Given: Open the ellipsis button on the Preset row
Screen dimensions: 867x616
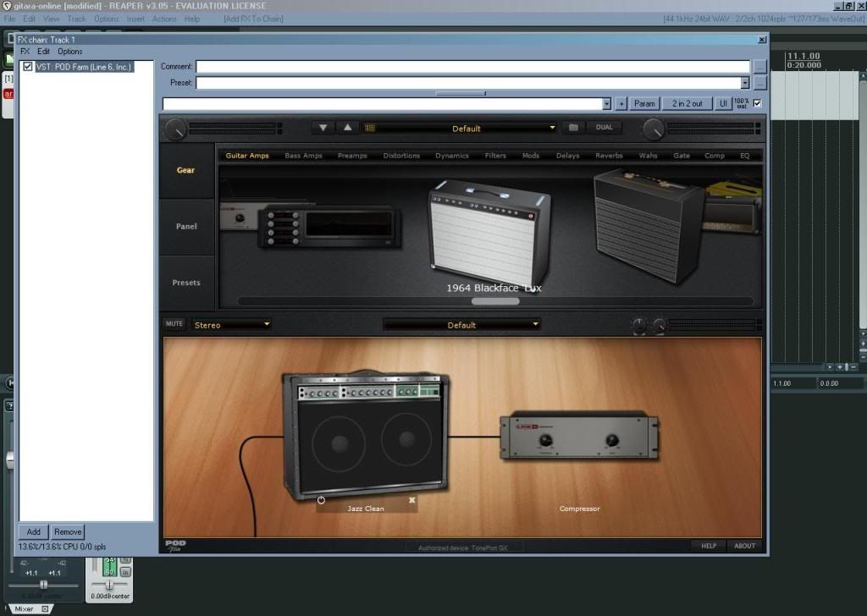Looking at the screenshot, I should [x=760, y=83].
